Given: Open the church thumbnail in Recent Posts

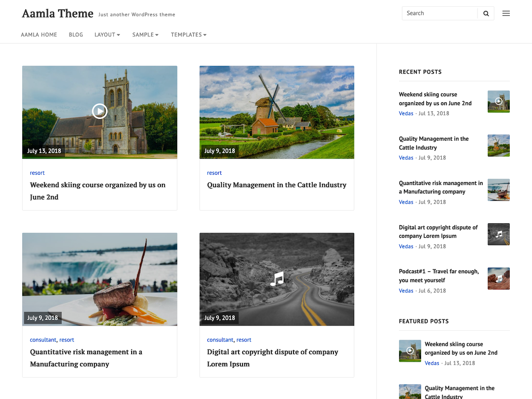Looking at the screenshot, I should tap(498, 102).
